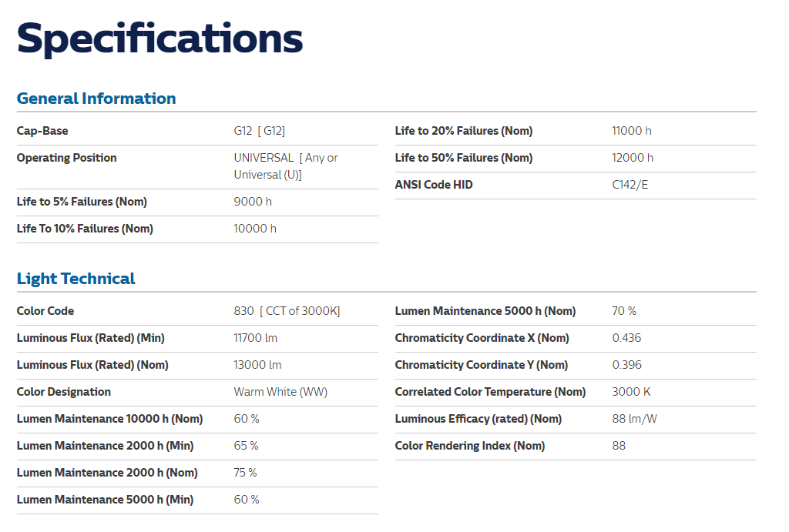
Task: Click the Warm White (WW) value
Action: pyautogui.click(x=280, y=392)
